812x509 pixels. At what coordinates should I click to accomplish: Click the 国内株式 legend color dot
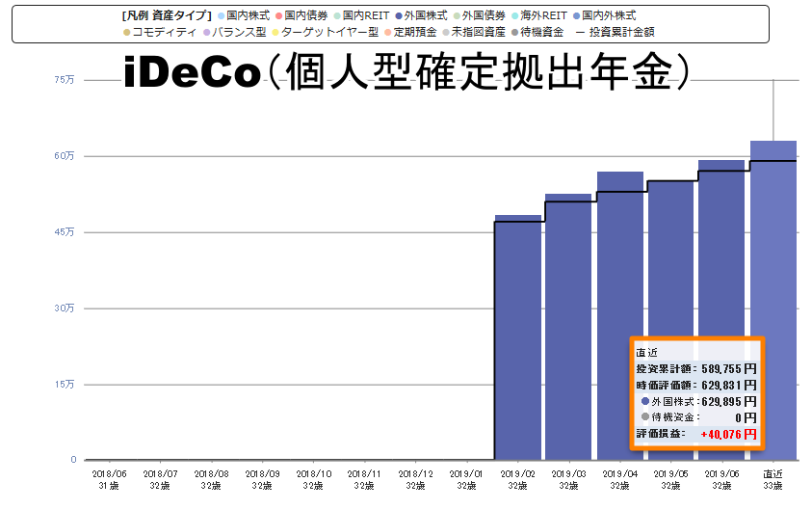tap(222, 16)
